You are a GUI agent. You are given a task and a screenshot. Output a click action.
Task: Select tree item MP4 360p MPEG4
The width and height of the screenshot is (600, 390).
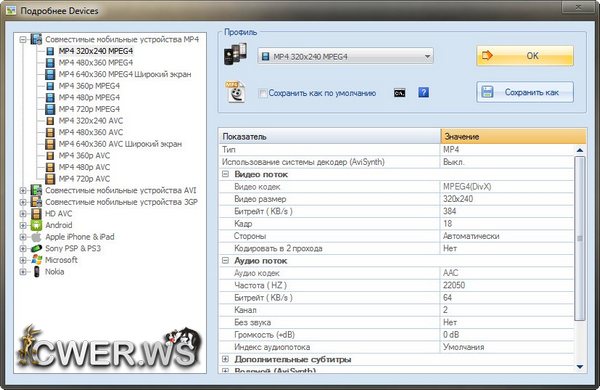(x=89, y=86)
